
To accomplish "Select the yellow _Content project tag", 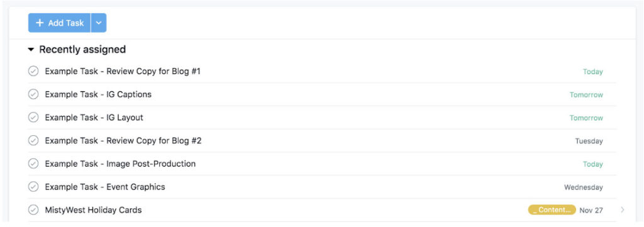I will coord(552,210).
